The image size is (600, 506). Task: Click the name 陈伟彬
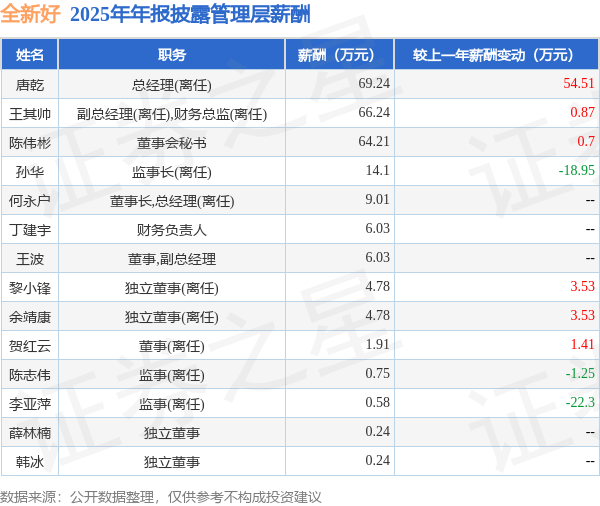30,143
